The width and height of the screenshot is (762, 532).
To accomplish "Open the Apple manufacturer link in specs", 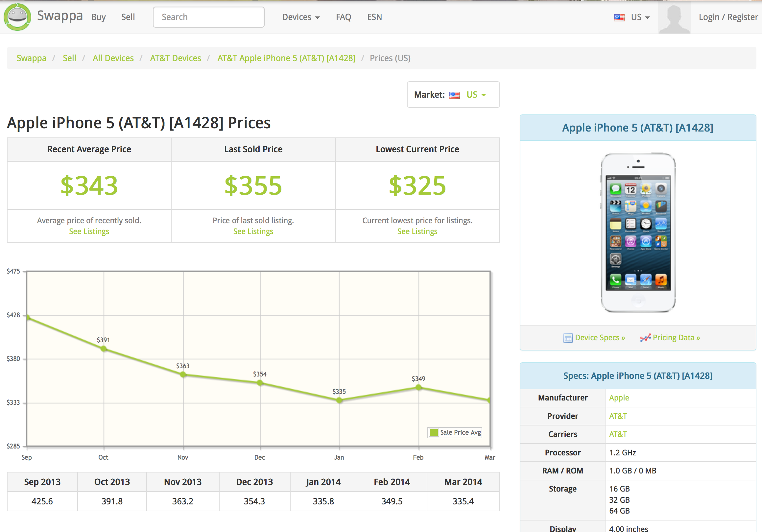I will [619, 398].
